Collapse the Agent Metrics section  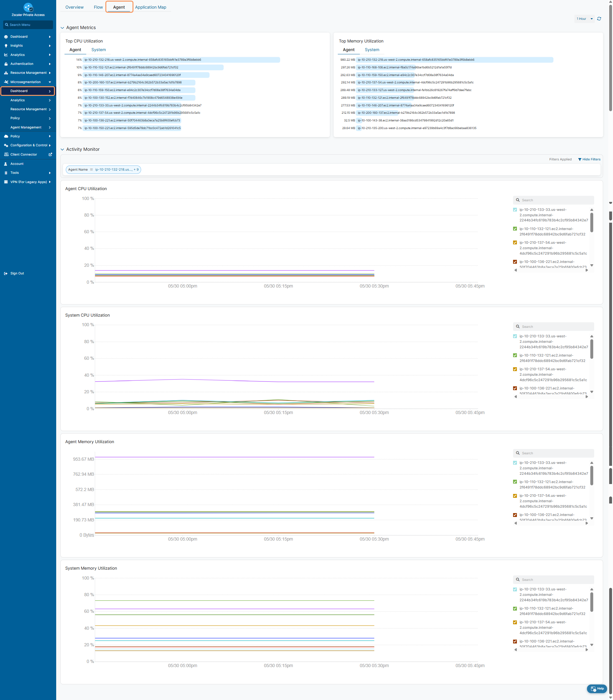62,28
